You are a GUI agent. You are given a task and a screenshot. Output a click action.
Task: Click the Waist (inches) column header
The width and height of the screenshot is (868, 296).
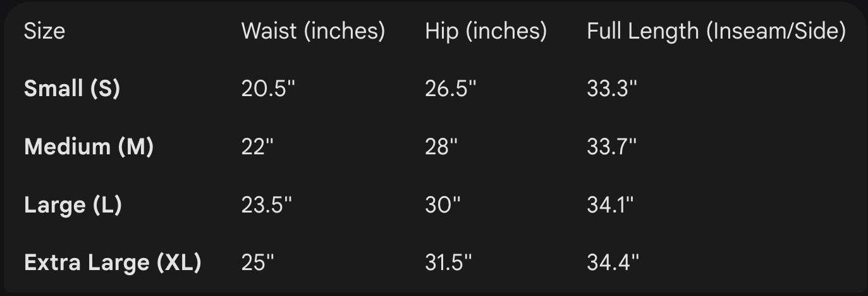click(313, 31)
